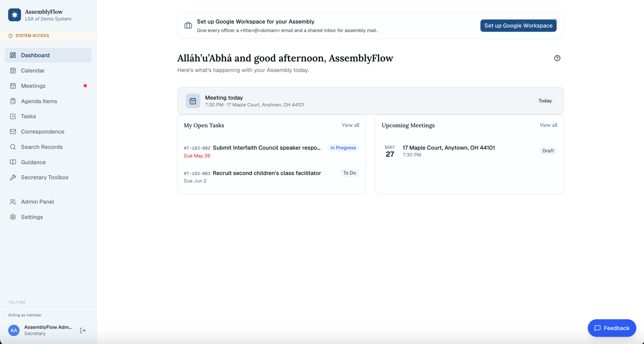Open Meetings from the sidebar

(48, 86)
